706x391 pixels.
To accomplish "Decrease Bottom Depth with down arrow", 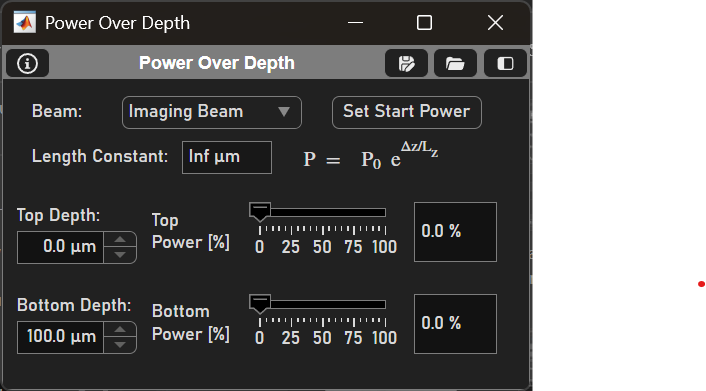I will point(120,345).
